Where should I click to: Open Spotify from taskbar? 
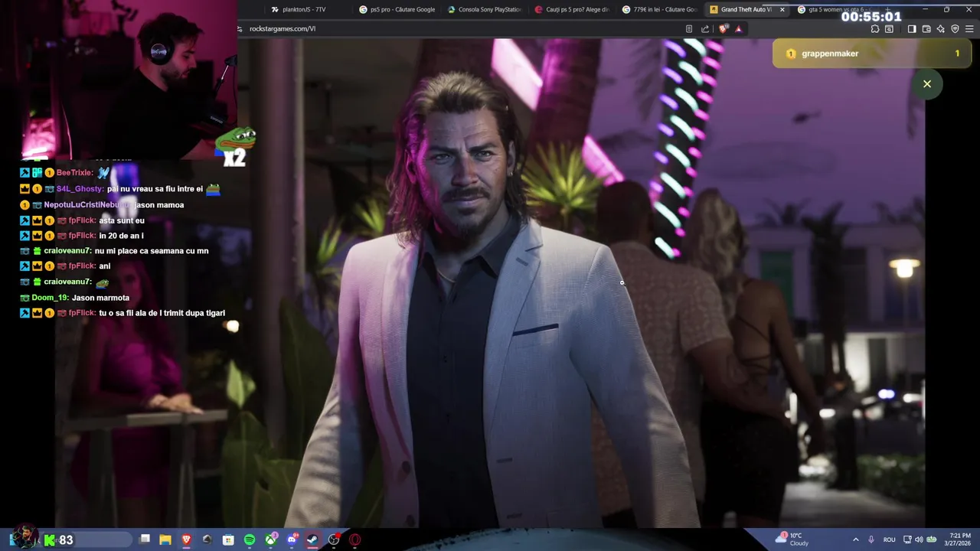250,540
